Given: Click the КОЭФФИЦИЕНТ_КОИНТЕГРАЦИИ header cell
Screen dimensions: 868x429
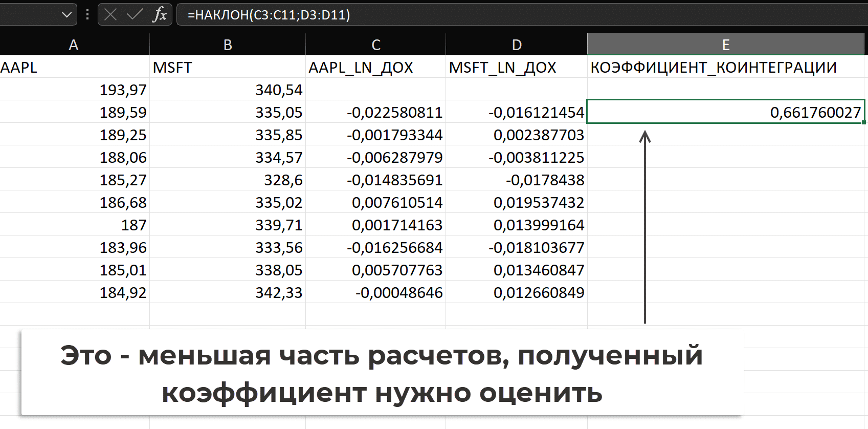Looking at the screenshot, I should click(x=725, y=67).
